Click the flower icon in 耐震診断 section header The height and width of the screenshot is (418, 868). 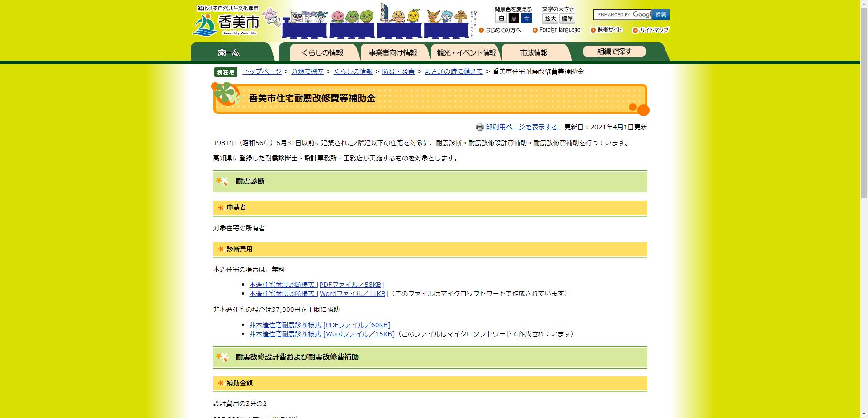[222, 182]
